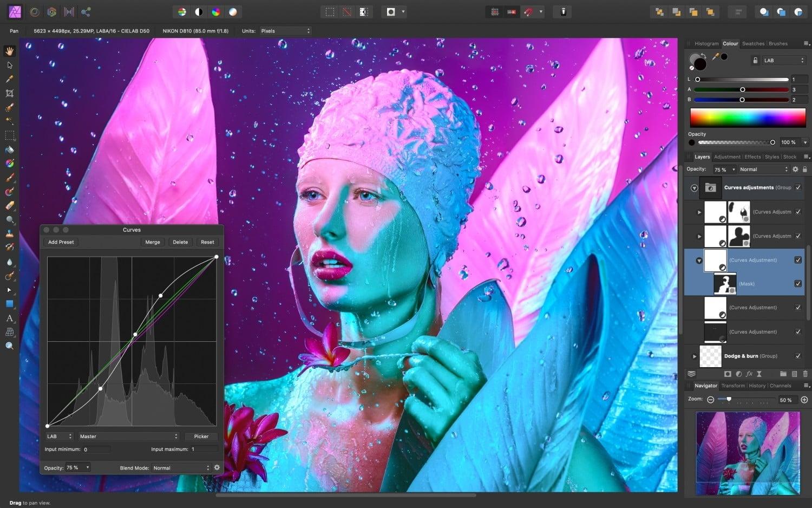Open the Normal blend mode dropdown

763,169
